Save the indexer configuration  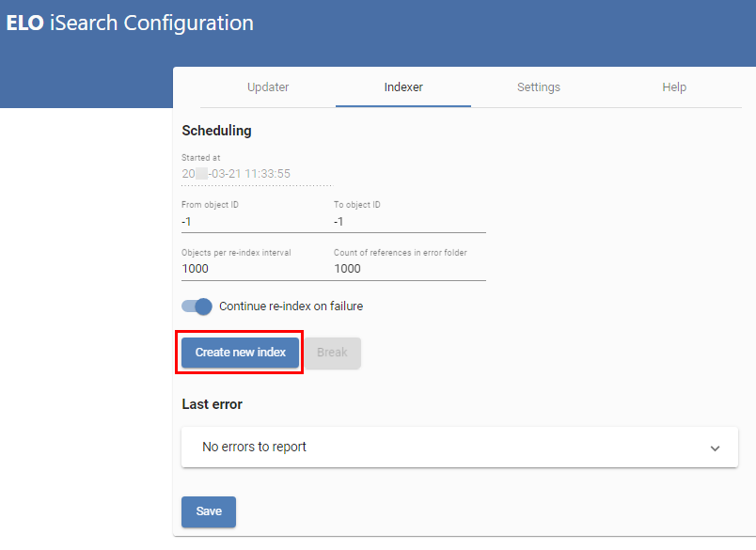[209, 511]
